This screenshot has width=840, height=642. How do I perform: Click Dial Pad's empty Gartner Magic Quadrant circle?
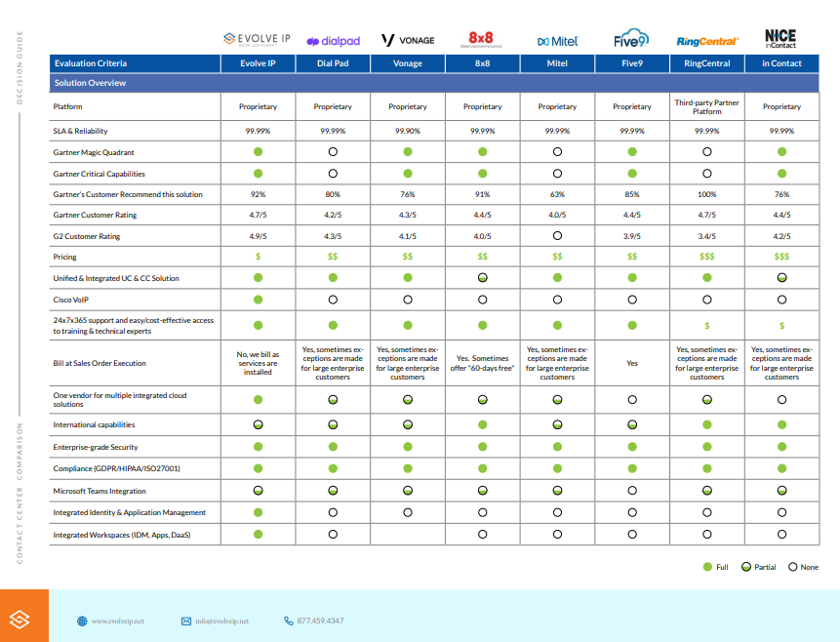point(333,151)
